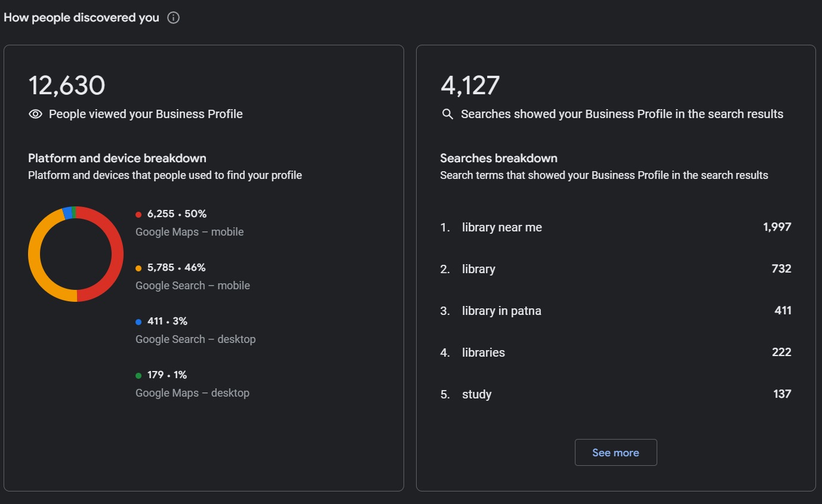Click the 12,630 profile views number
822x504 pixels.
[67, 85]
